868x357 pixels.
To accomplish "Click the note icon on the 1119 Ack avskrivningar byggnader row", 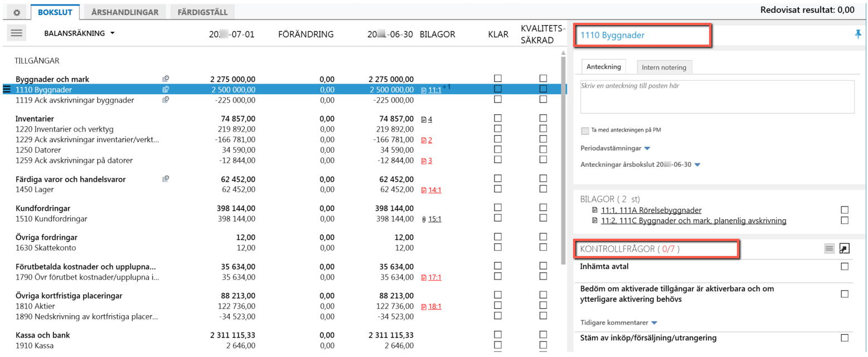I will [x=166, y=99].
